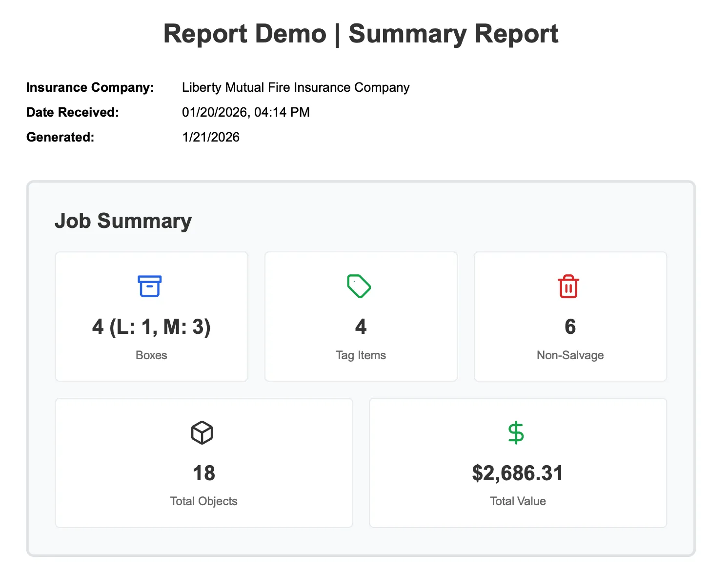Select the Total Objects count '18'
Viewport: 728px width, 572px height.
tap(204, 473)
